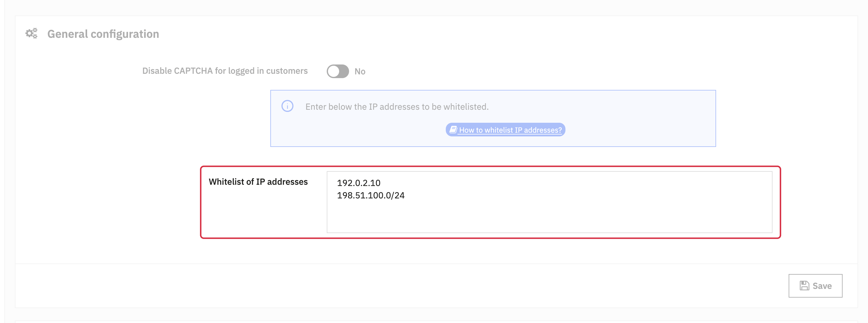868x323 pixels.
Task: Click the info circle icon
Action: tap(287, 106)
